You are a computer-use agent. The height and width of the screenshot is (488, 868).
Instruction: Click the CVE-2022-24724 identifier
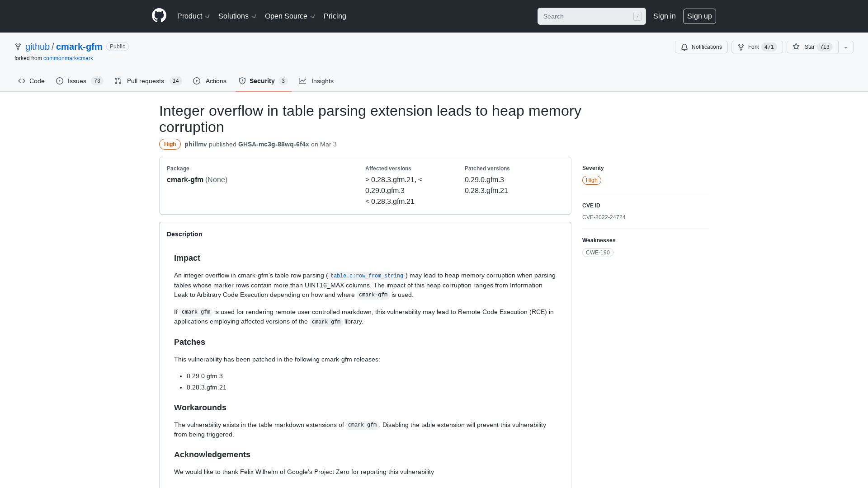click(x=604, y=217)
